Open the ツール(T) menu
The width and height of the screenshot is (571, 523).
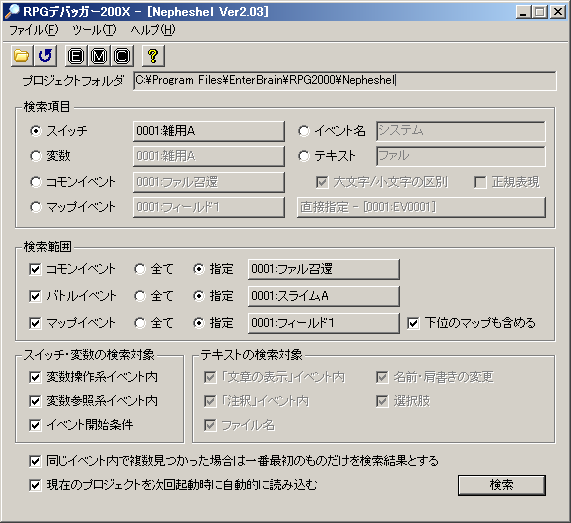pyautogui.click(x=94, y=30)
